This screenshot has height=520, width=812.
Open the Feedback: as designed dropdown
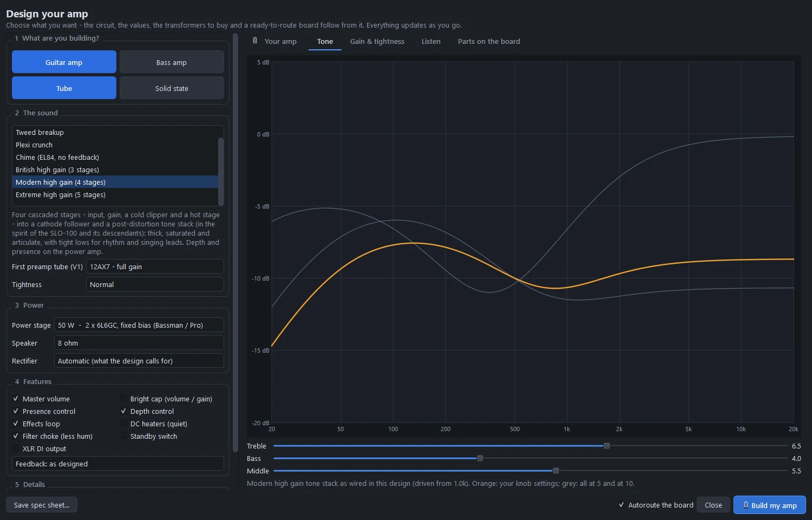(118, 464)
